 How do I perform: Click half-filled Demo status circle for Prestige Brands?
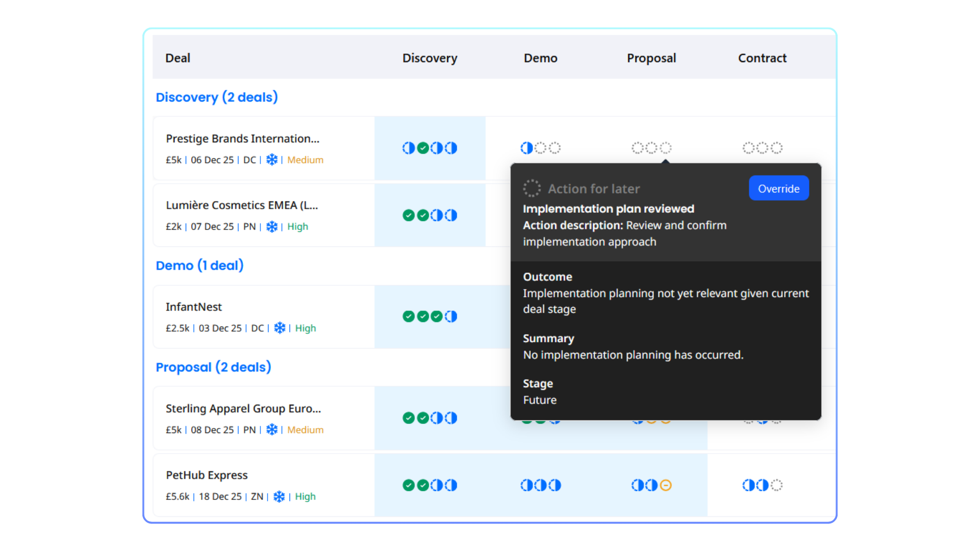pyautogui.click(x=526, y=148)
